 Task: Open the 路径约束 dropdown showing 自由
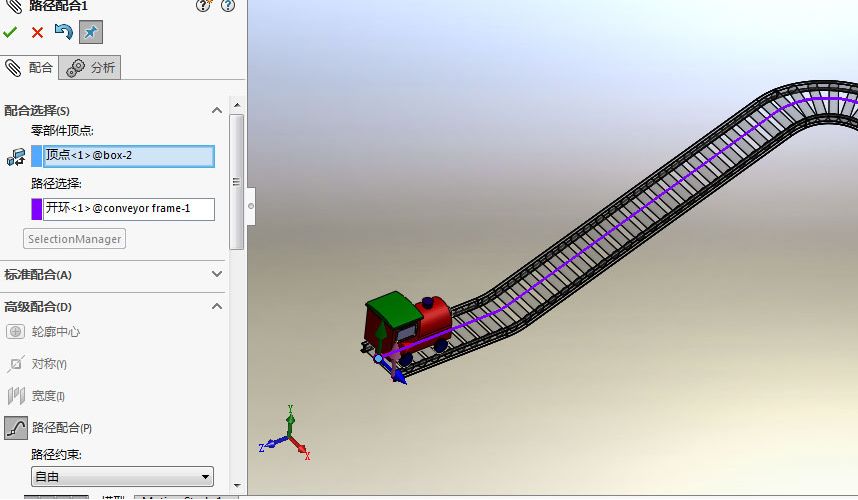(x=122, y=476)
